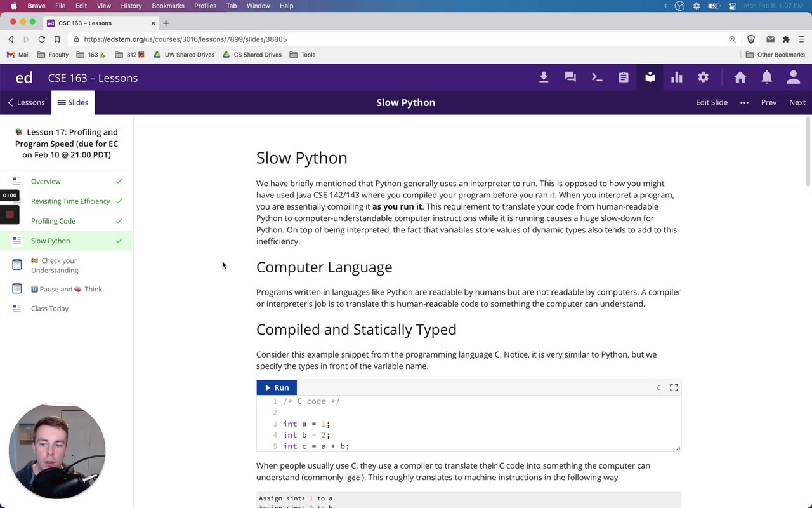
Task: Open the Brave hamburger menu
Action: pos(802,39)
